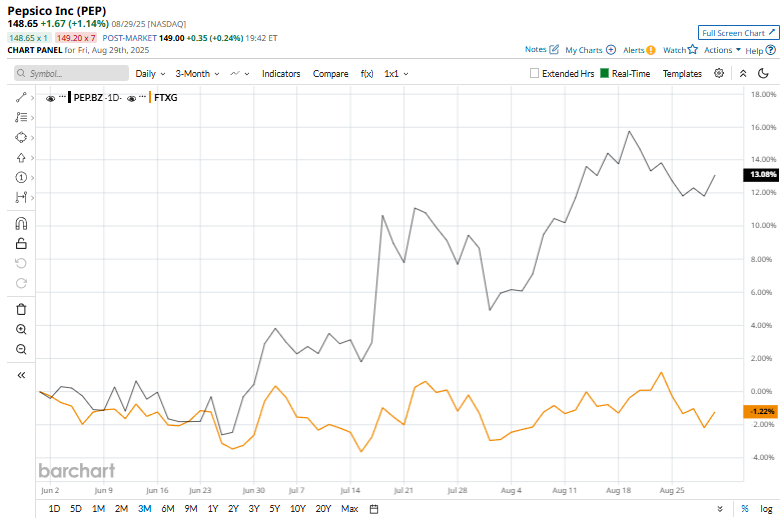Open the chart type dropdown
783x530 pixels.
(x=240, y=73)
